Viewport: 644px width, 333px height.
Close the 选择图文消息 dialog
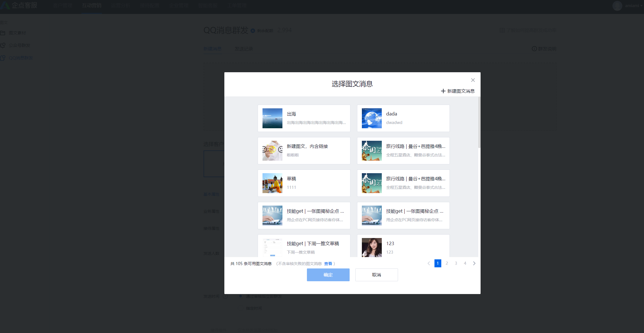click(x=473, y=80)
